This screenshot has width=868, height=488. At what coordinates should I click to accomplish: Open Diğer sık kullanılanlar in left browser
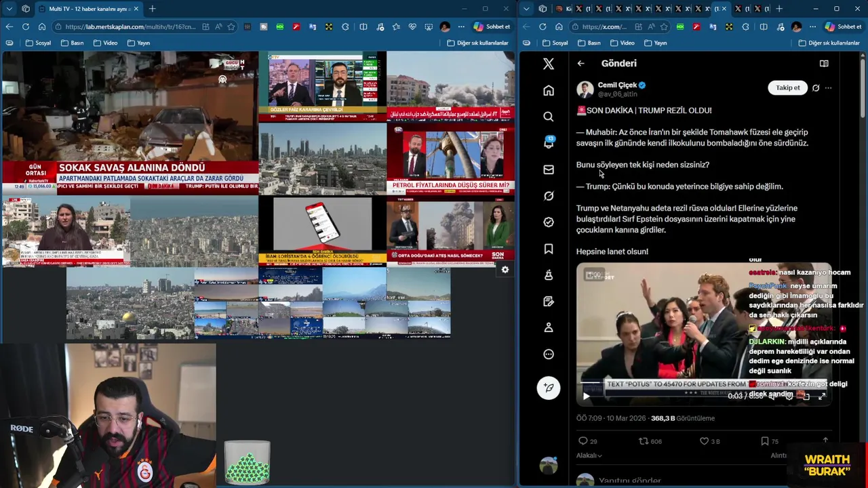[477, 43]
